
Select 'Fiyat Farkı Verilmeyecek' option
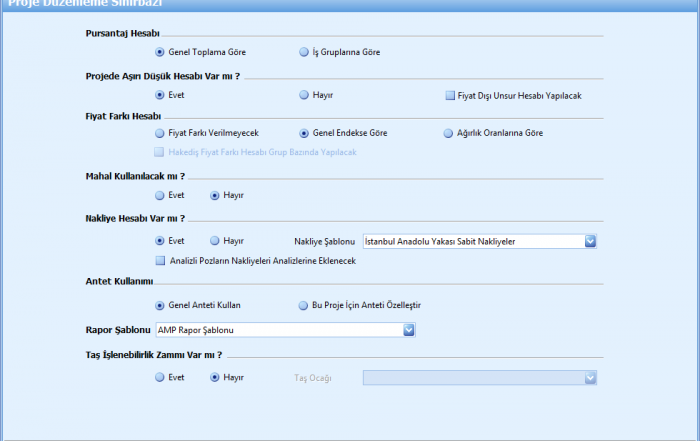click(160, 132)
